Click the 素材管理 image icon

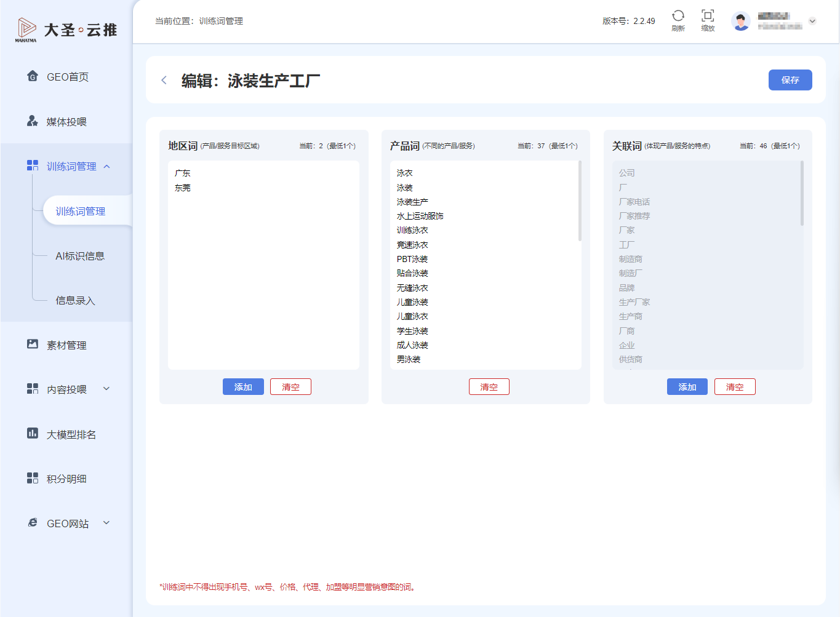pos(33,344)
